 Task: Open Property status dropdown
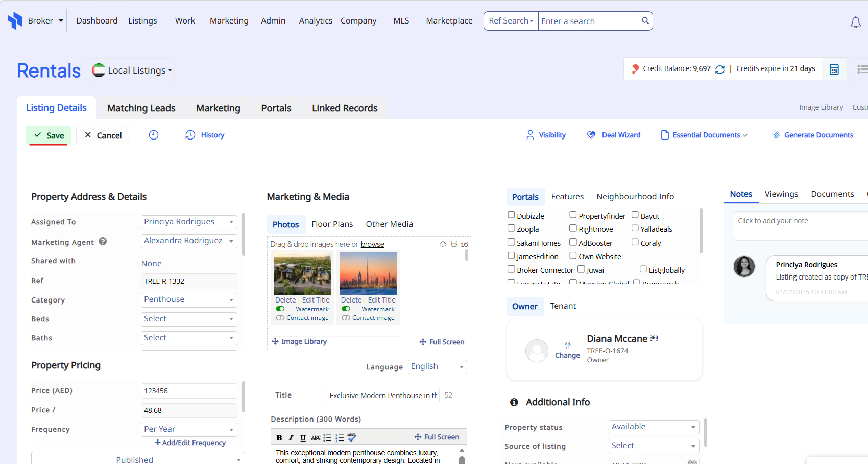654,427
